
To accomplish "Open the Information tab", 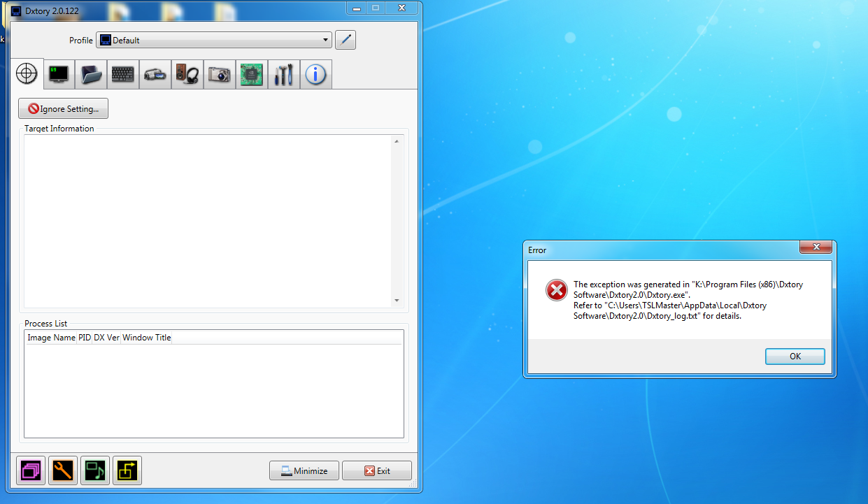I will point(316,74).
